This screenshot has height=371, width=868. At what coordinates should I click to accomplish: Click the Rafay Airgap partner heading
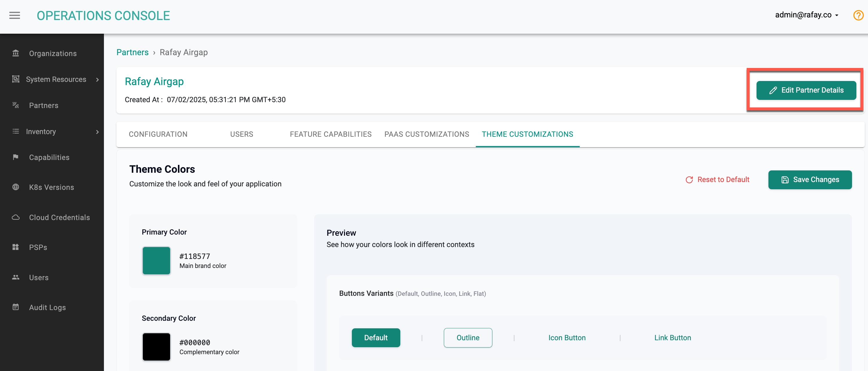tap(154, 82)
